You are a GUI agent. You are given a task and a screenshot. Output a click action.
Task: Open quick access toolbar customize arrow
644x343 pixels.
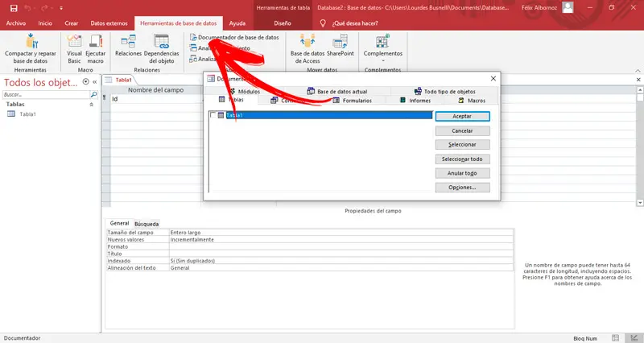pos(61,8)
